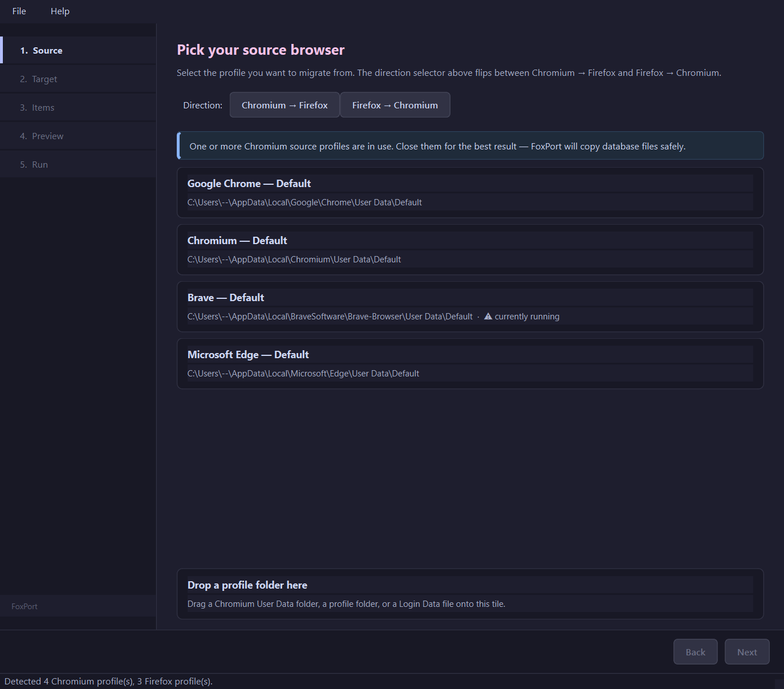Set direction Chromium → Firefox
This screenshot has height=689, width=784.
point(285,105)
